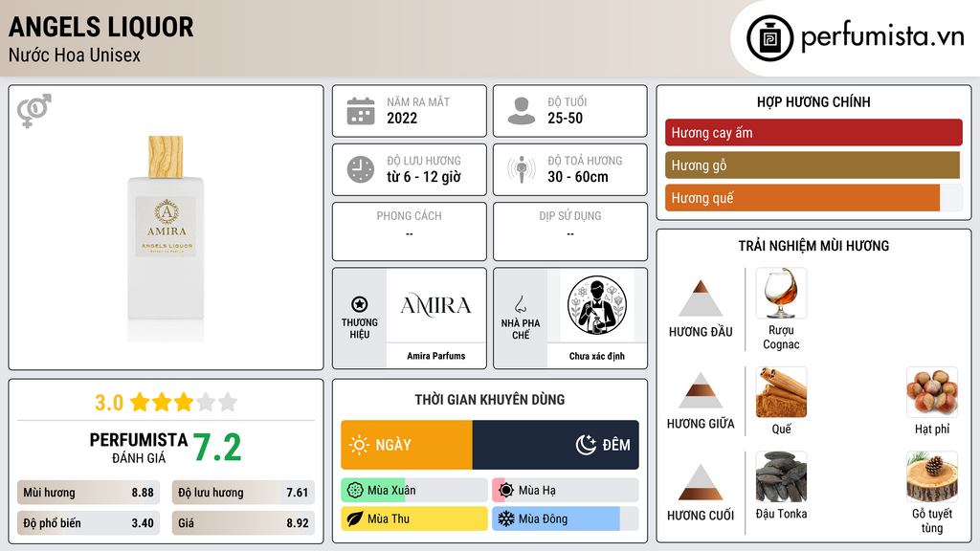
Task: Open the Hạt phỉ hazelnut note image
Action: (x=932, y=392)
